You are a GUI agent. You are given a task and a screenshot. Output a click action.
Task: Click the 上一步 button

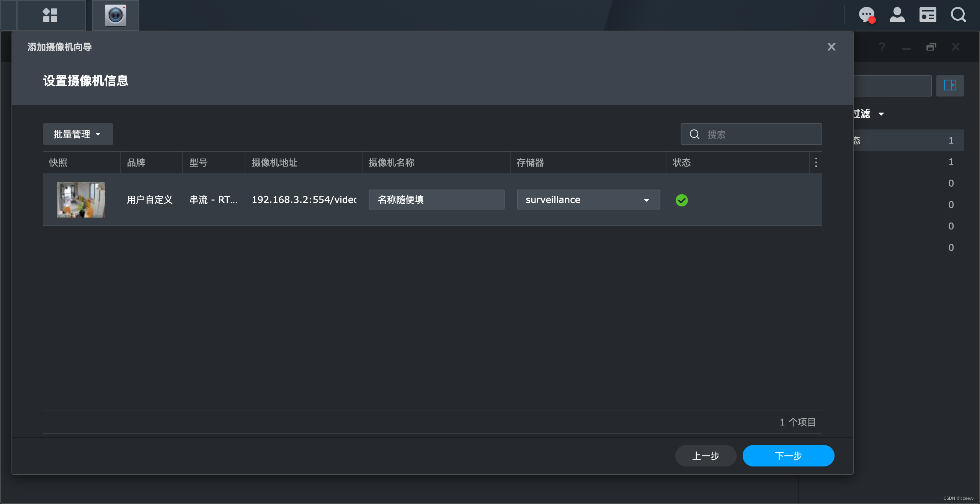click(x=706, y=456)
